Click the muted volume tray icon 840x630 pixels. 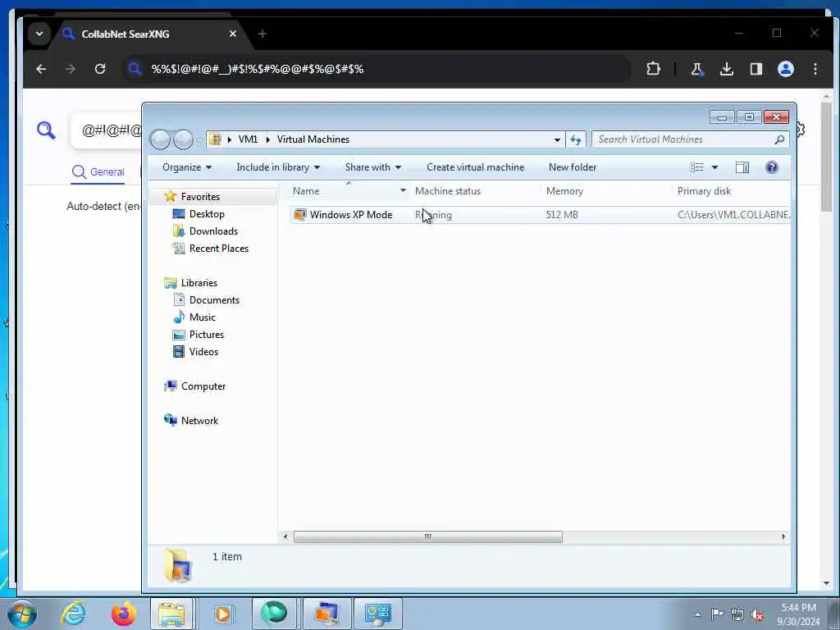[x=757, y=614]
